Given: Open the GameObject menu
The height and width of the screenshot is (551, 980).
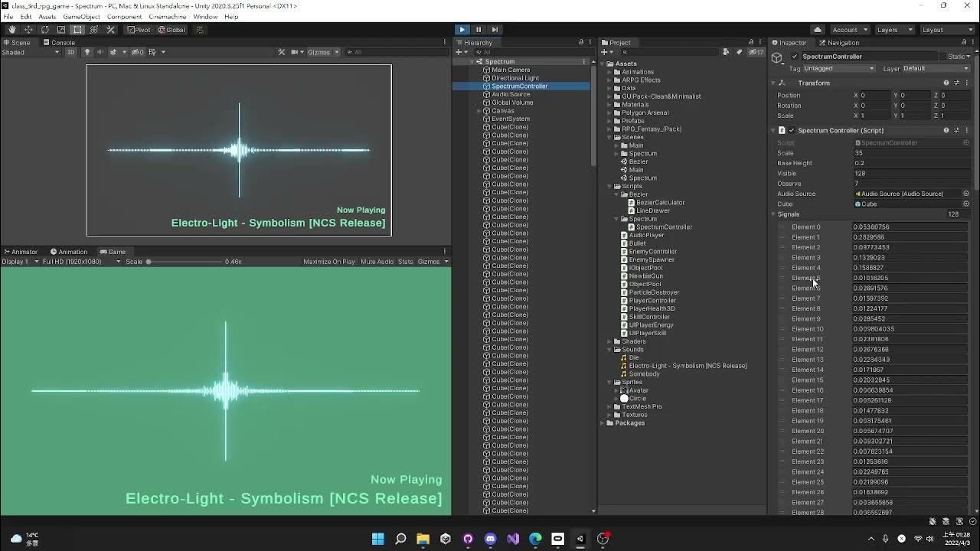Looking at the screenshot, I should point(80,17).
